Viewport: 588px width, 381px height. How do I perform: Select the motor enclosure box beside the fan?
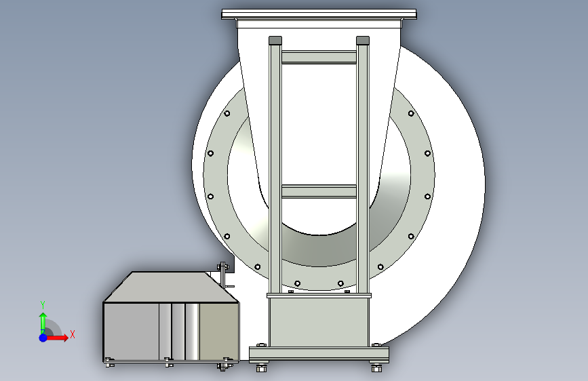click(171, 317)
